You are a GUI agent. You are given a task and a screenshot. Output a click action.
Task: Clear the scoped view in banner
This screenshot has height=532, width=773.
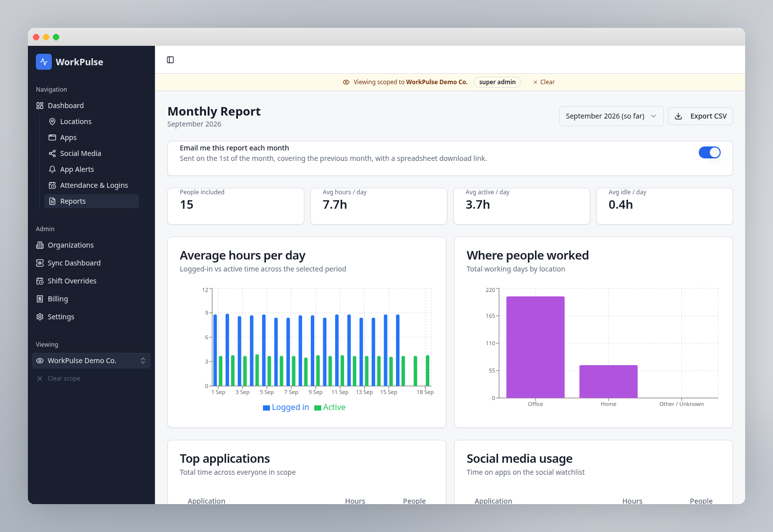coord(544,82)
